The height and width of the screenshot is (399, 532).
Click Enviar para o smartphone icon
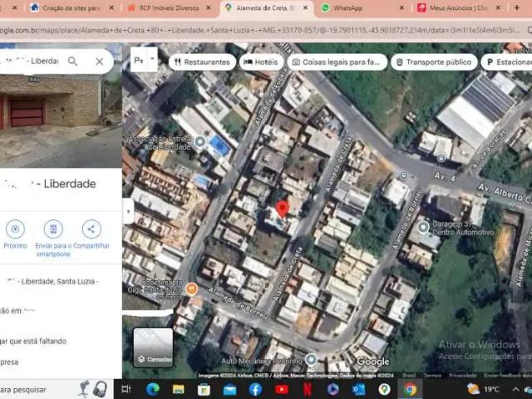pos(53,229)
